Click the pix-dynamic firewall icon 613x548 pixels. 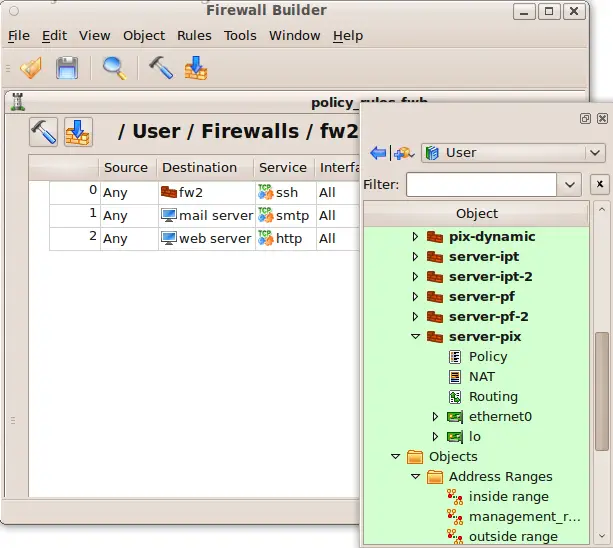(x=435, y=237)
